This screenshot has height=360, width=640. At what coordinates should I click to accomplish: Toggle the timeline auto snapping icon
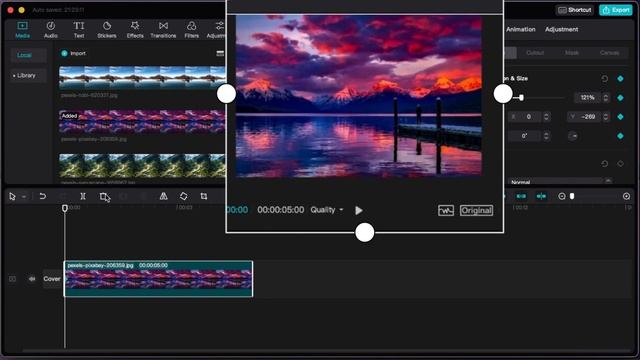pyautogui.click(x=521, y=196)
